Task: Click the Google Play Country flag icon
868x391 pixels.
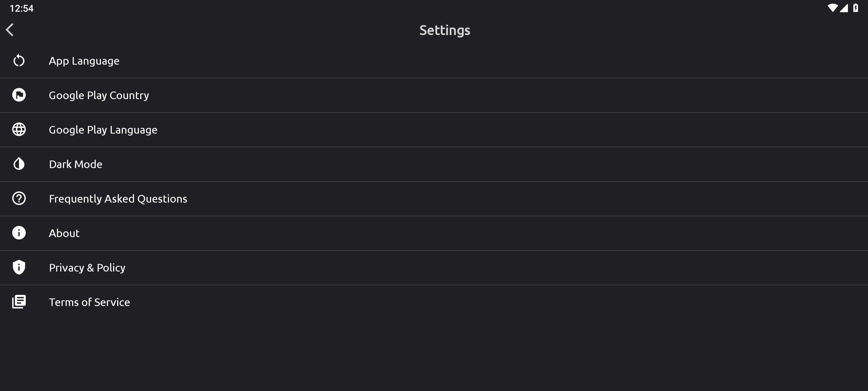Action: 19,95
